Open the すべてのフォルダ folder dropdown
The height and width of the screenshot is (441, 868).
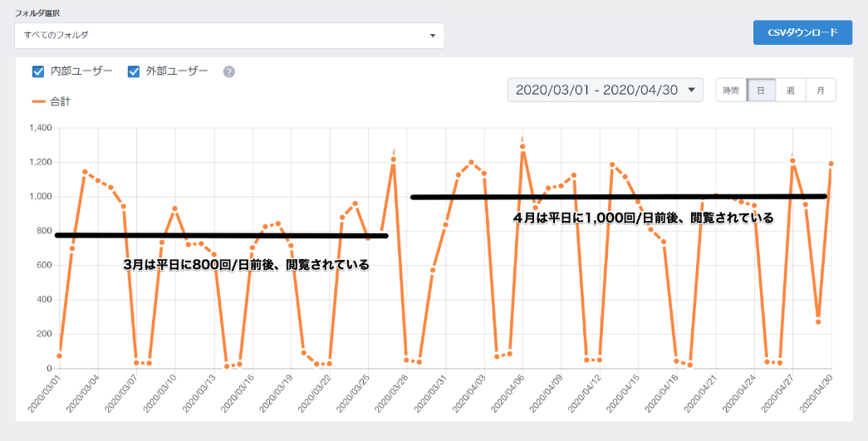[229, 36]
